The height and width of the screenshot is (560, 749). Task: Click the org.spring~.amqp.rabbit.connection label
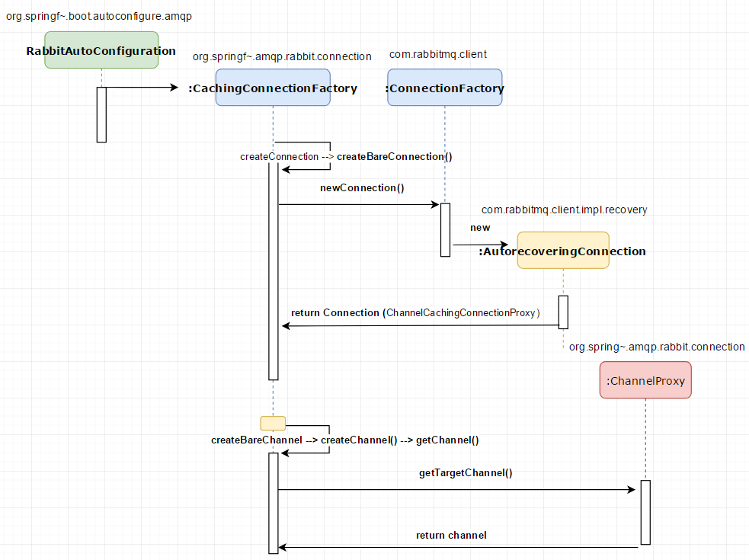(x=657, y=347)
